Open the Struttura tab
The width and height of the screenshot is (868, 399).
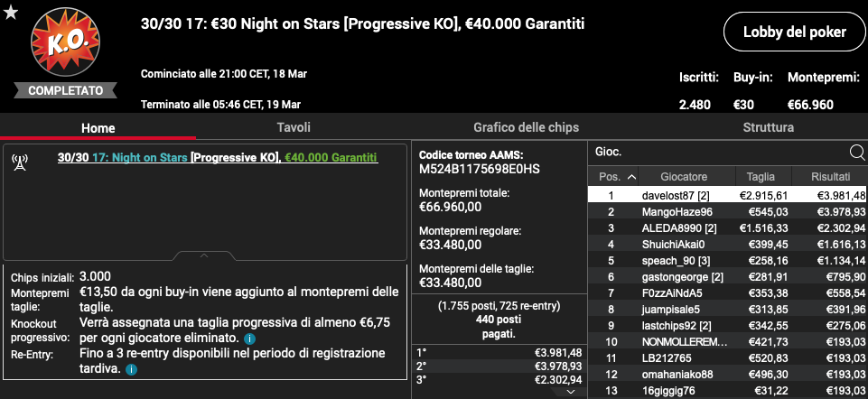(x=769, y=127)
